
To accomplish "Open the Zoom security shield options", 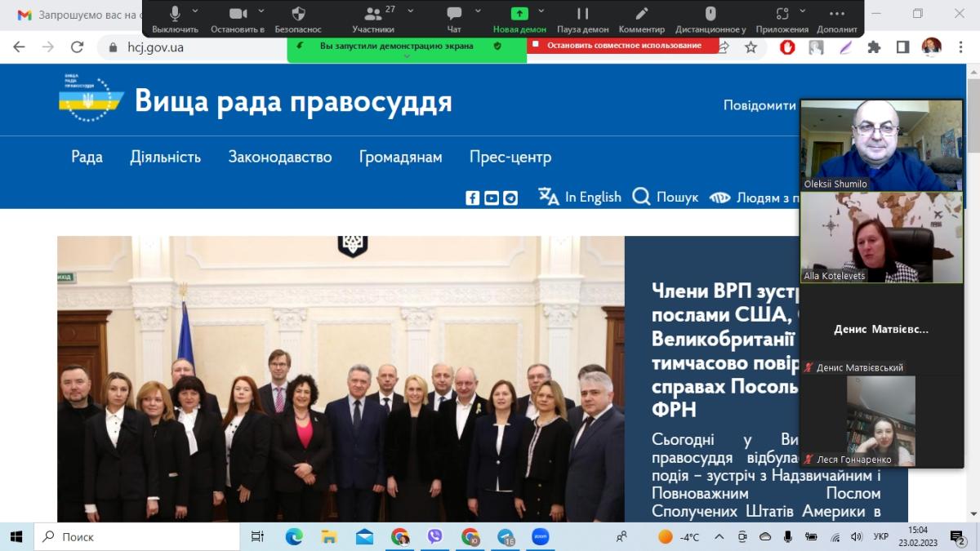I will tap(298, 14).
